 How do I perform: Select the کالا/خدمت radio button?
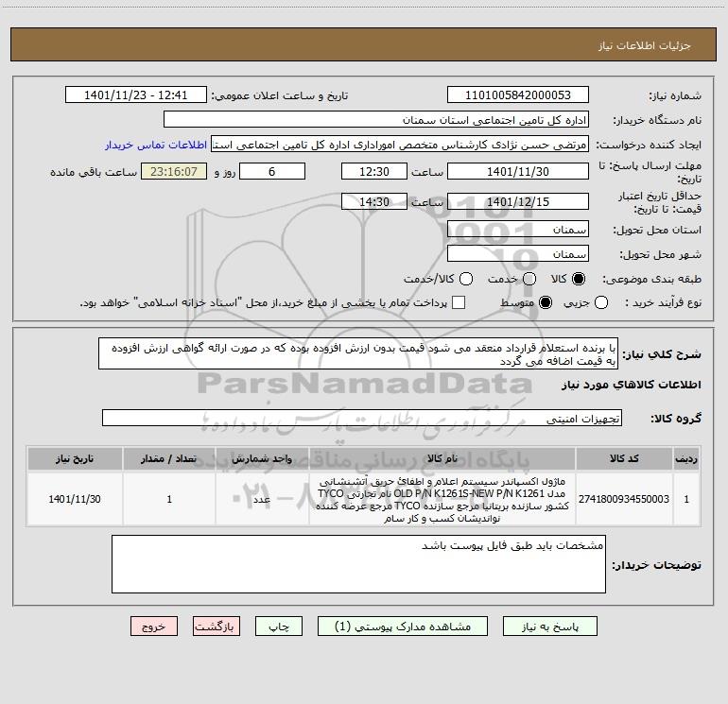466,279
